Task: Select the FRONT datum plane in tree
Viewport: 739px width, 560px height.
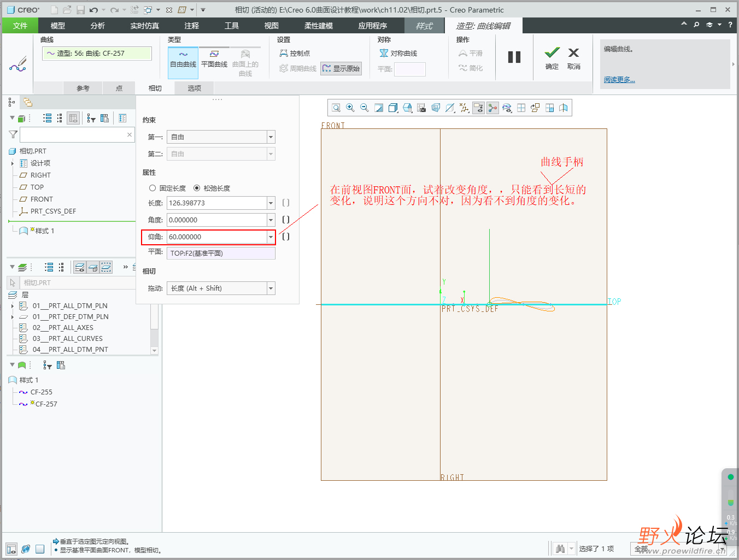Action: [x=42, y=199]
